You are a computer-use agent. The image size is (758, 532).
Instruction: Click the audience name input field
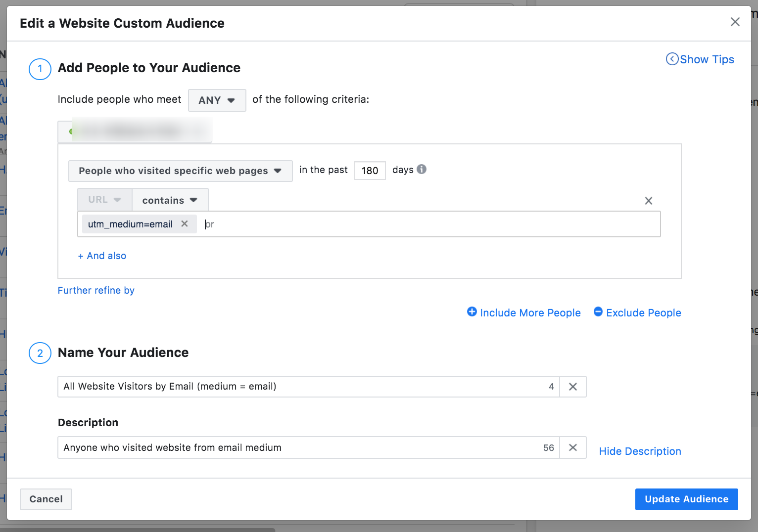point(308,387)
